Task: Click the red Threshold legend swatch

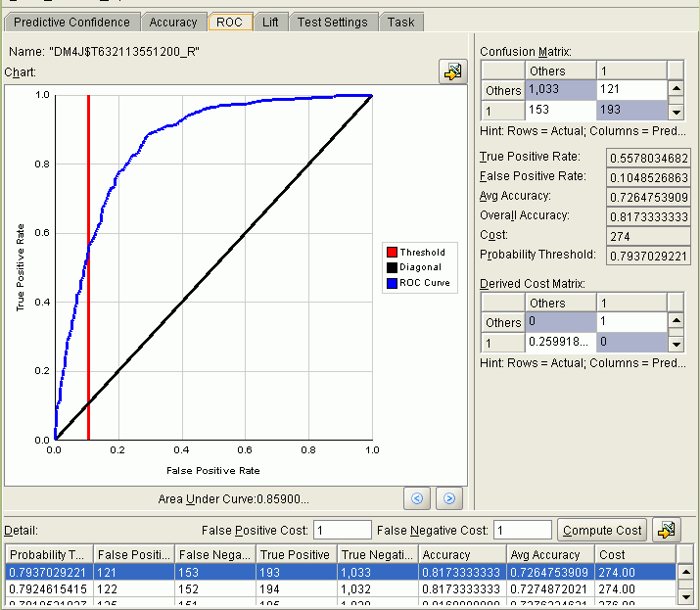Action: [x=392, y=253]
